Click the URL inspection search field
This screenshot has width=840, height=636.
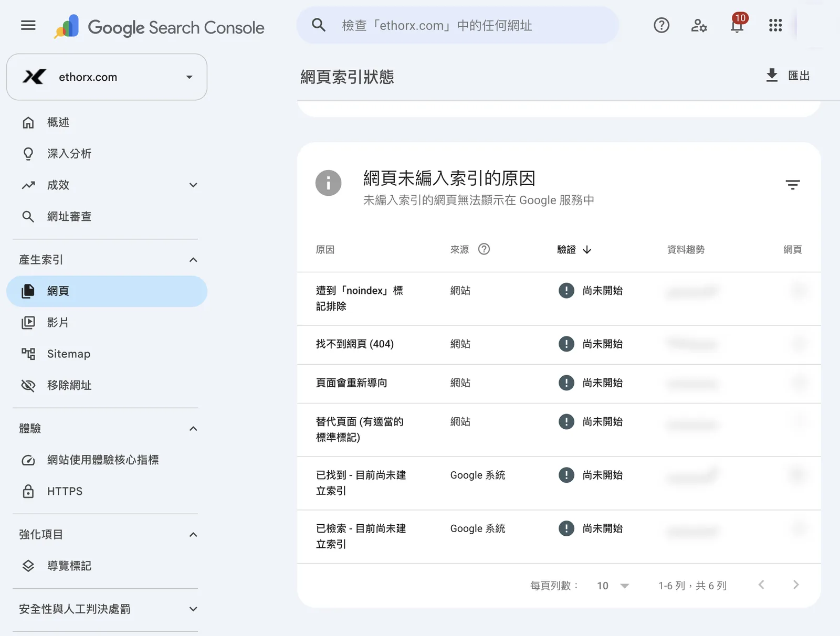tap(458, 25)
